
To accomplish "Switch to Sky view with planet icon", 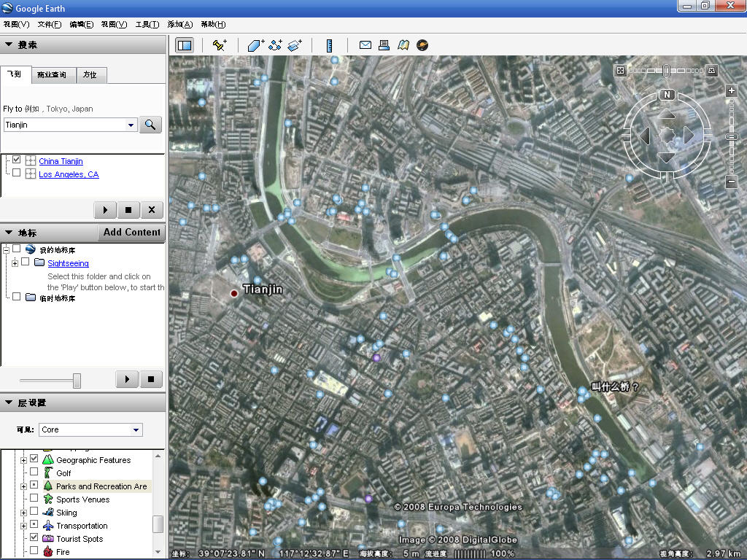I will point(422,45).
